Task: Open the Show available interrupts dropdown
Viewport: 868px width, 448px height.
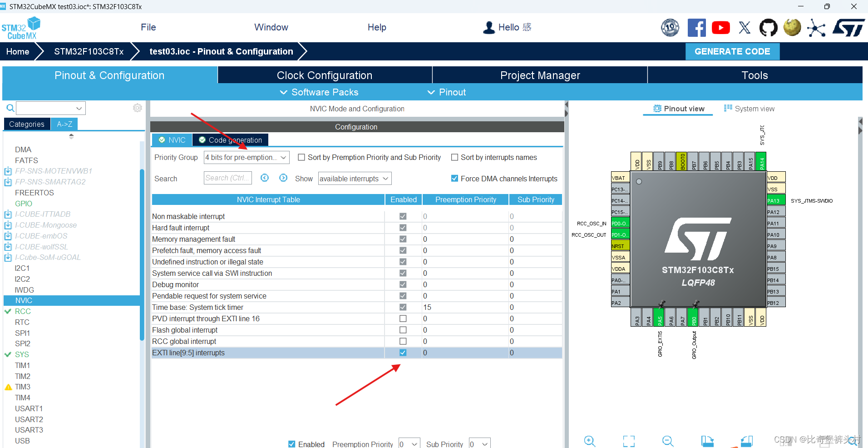Action: (355, 179)
